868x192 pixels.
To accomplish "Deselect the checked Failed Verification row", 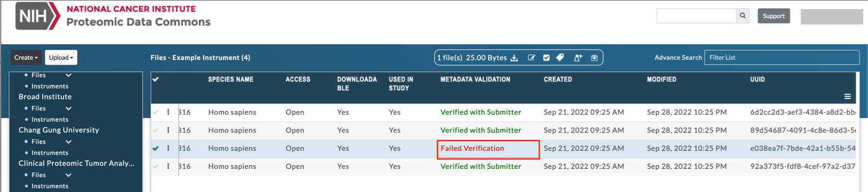I will click(156, 148).
